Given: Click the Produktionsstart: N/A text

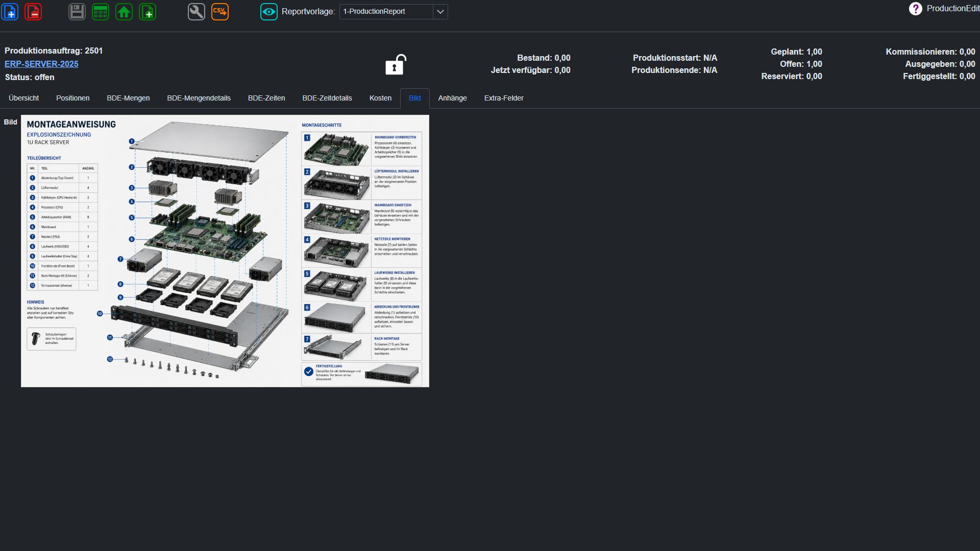Looking at the screenshot, I should (675, 58).
